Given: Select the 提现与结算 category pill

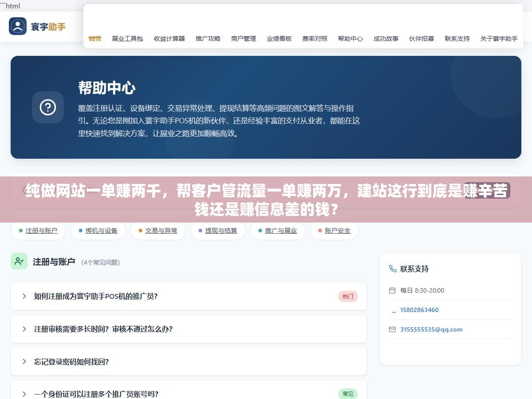Looking at the screenshot, I should tap(218, 231).
